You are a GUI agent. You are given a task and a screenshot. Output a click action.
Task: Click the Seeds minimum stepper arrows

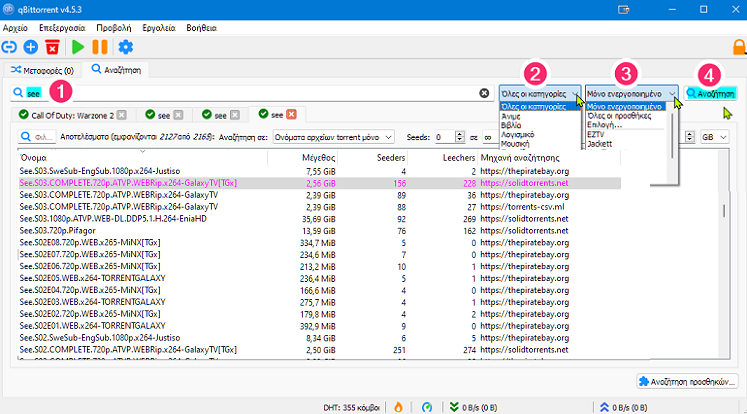point(459,137)
